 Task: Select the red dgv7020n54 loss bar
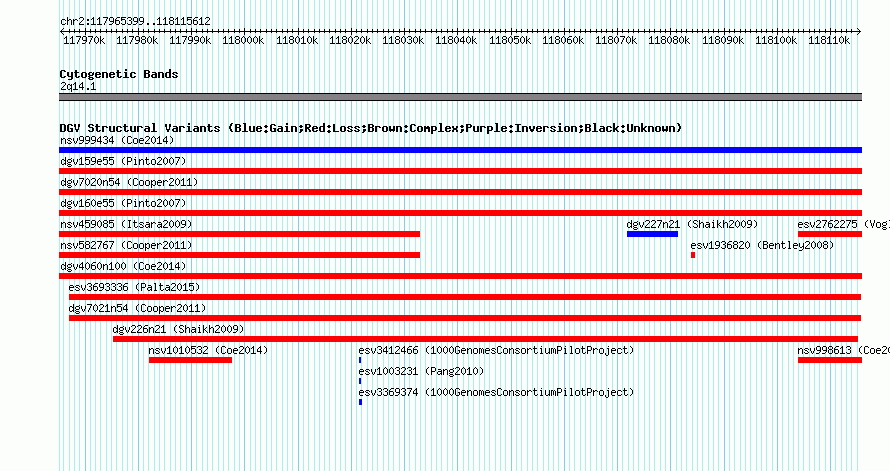pos(460,192)
